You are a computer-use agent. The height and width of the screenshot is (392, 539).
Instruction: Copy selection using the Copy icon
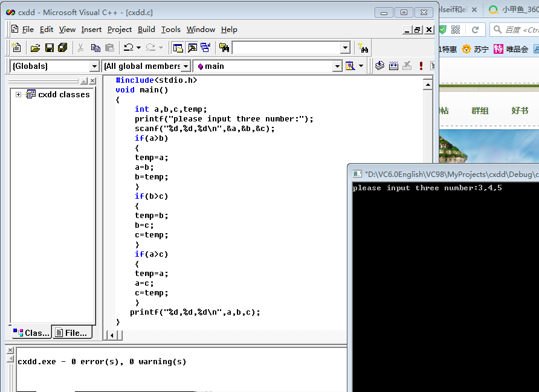point(95,48)
